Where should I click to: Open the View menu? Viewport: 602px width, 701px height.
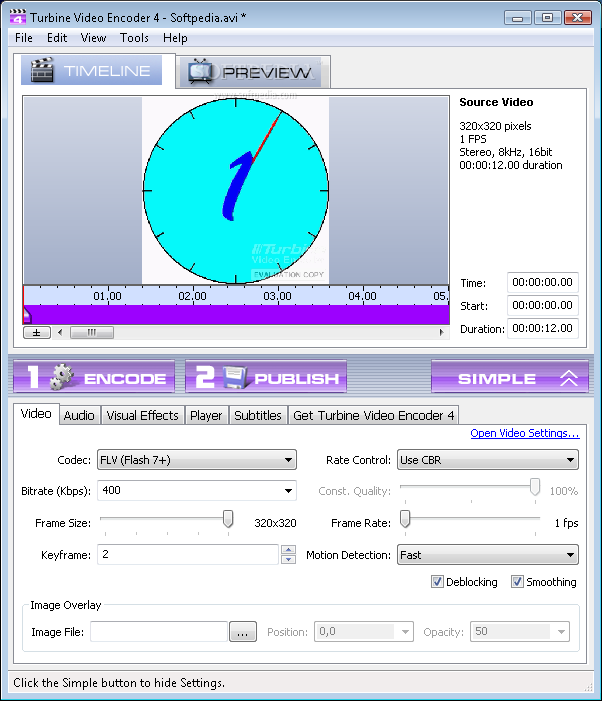[93, 38]
